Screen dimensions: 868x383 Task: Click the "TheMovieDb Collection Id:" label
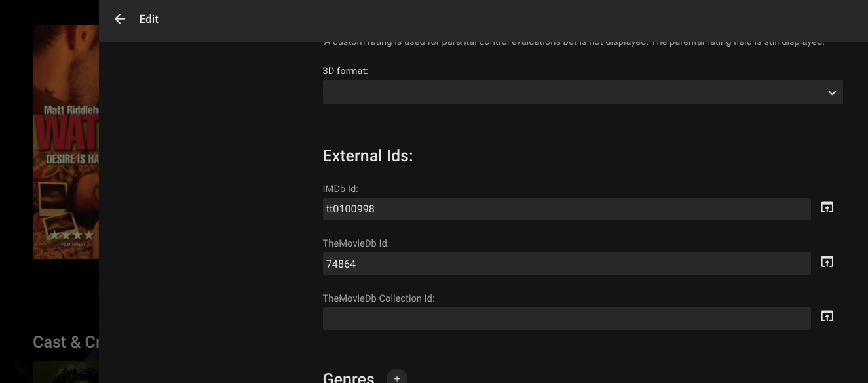tap(378, 298)
